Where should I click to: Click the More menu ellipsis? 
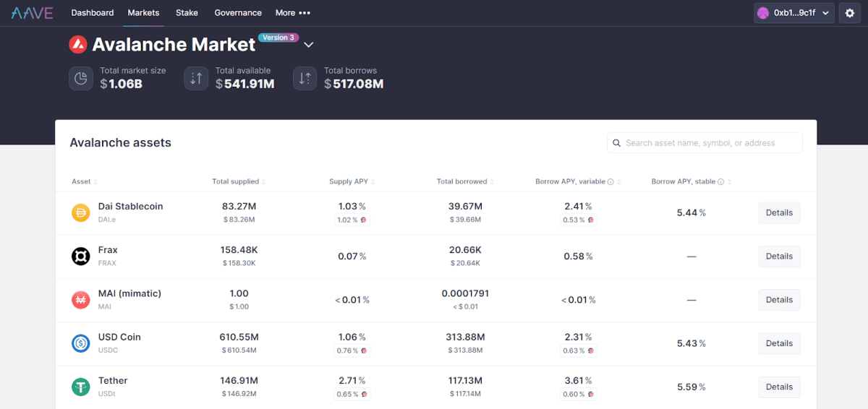pyautogui.click(x=305, y=13)
